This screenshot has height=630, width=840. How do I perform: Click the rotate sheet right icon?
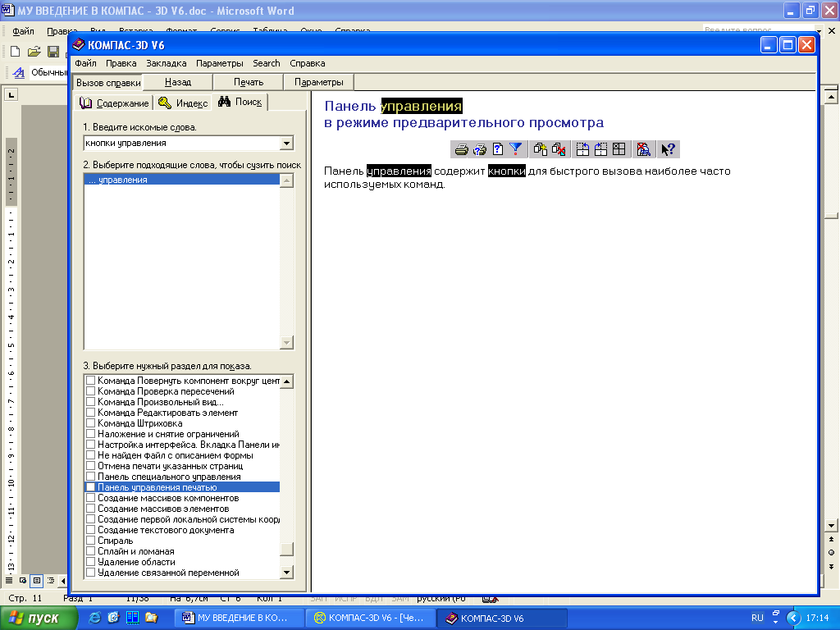[x=600, y=149]
